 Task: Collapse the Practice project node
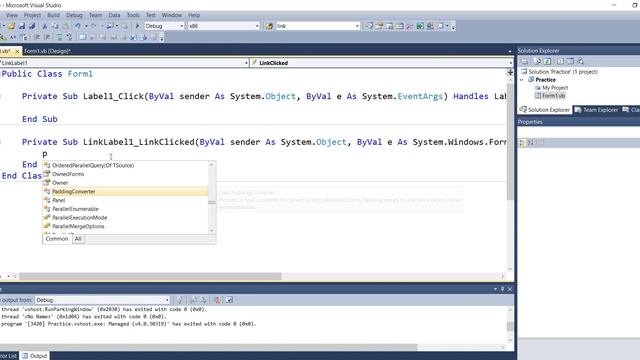click(522, 80)
